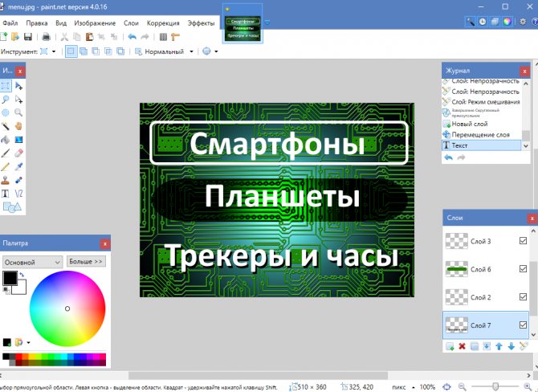Select the Pencil tool
Viewport: 538px width, 392px height.
[x=6, y=167]
